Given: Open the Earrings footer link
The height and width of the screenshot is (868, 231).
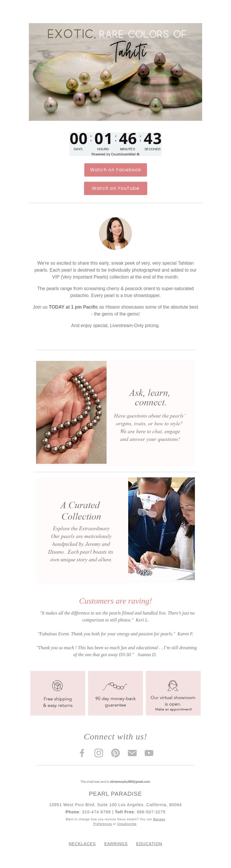Looking at the screenshot, I should (x=116, y=844).
